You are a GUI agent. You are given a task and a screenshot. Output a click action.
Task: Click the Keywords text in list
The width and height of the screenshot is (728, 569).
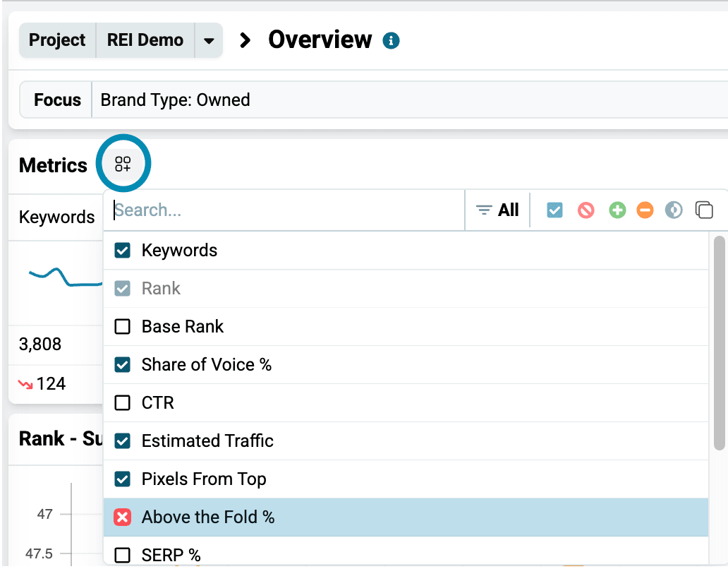[179, 251]
